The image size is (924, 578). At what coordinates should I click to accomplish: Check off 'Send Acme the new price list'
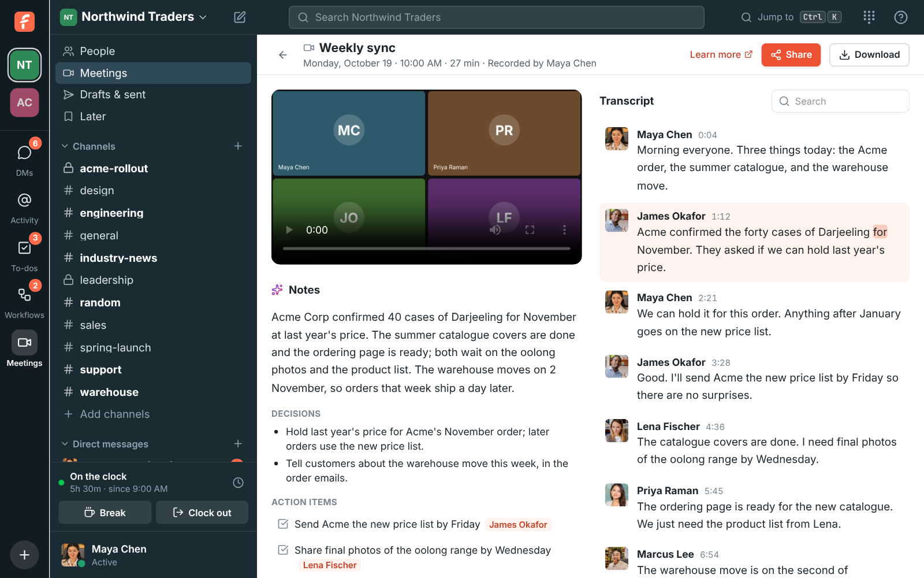[283, 524]
